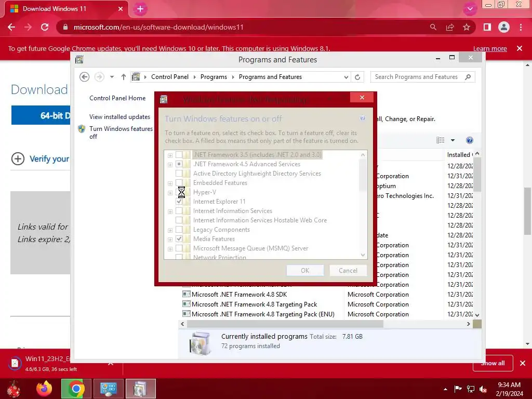Screen dimensions: 532x399
Task: Expand Legacy Components node
Action: [170, 230]
